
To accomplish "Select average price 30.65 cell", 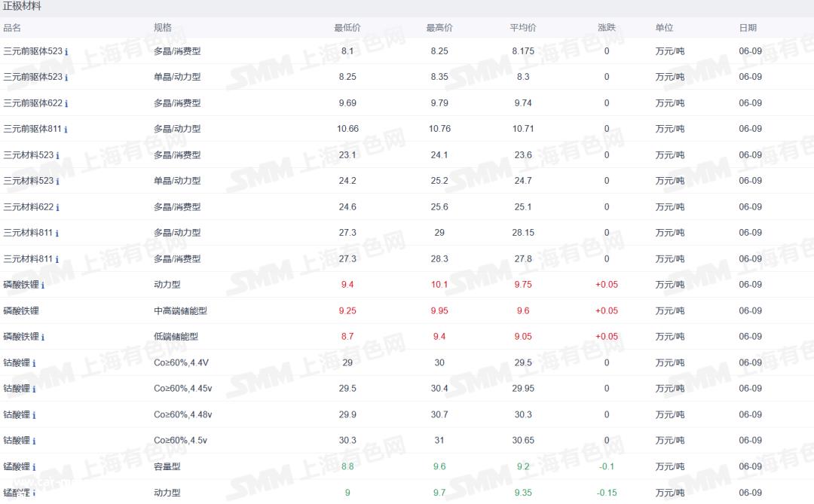I will 523,440.
